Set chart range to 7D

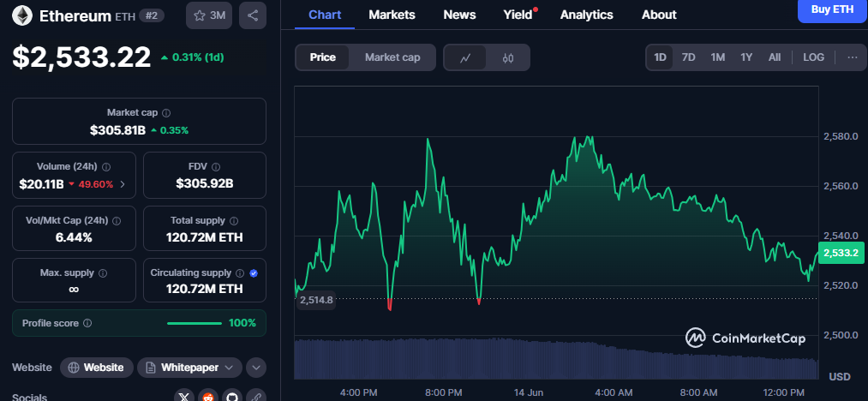(688, 57)
